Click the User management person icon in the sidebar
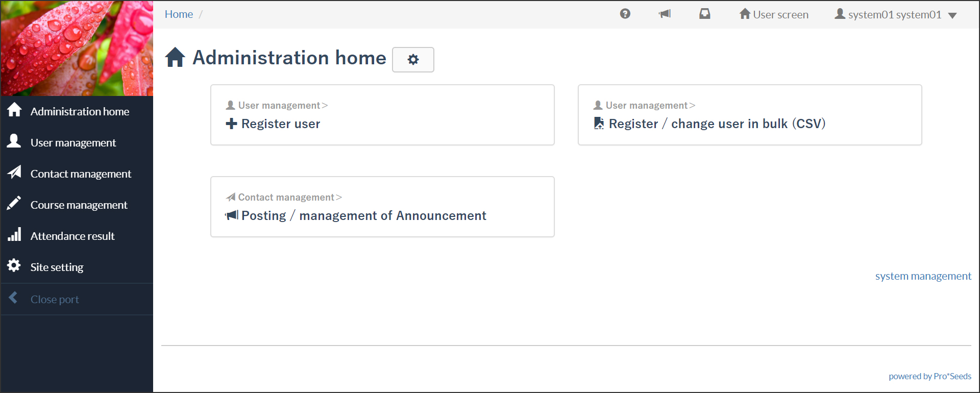 (14, 141)
